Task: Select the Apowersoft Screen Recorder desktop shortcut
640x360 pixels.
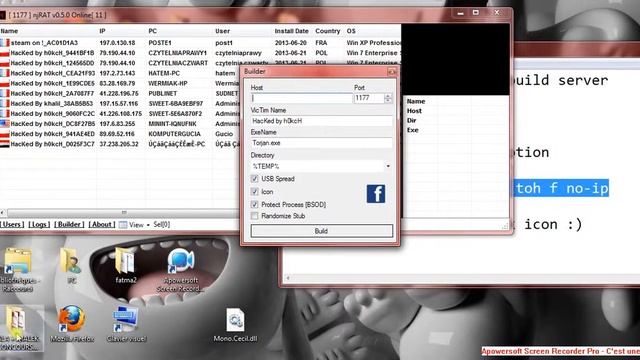Action: [181, 269]
